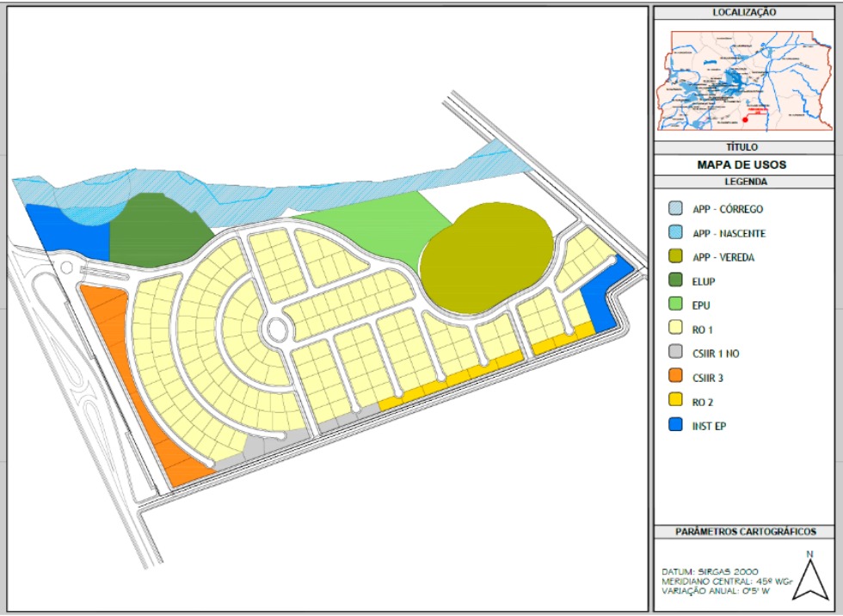Viewport: 843px width, 616px height.
Task: Click the dark green ELUP legend swatch
Action: click(678, 281)
